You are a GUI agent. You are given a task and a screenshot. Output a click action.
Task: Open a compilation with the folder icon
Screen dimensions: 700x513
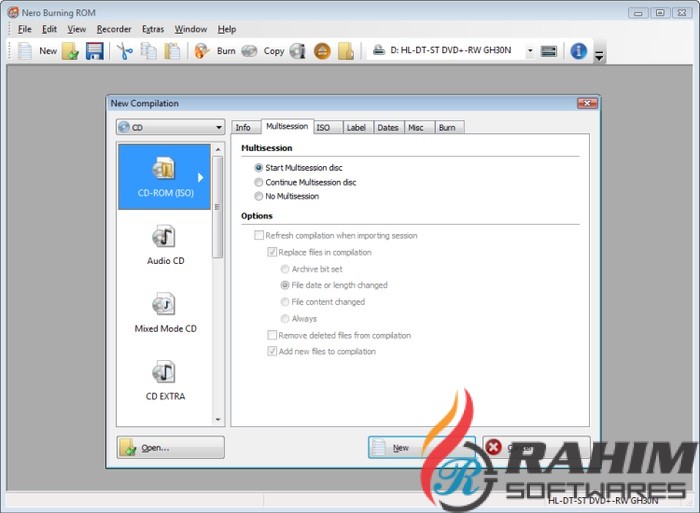click(71, 51)
